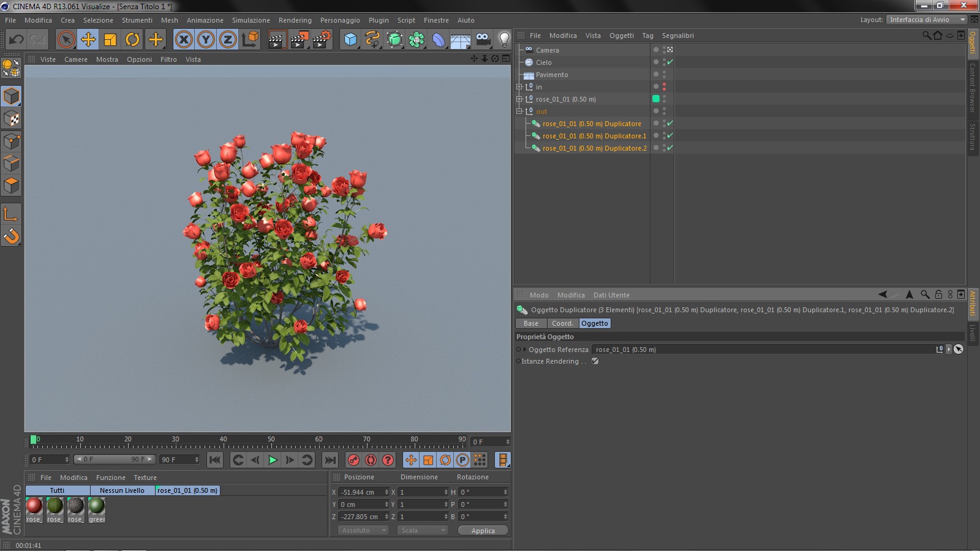Click the Undo arrow icon

tap(17, 40)
